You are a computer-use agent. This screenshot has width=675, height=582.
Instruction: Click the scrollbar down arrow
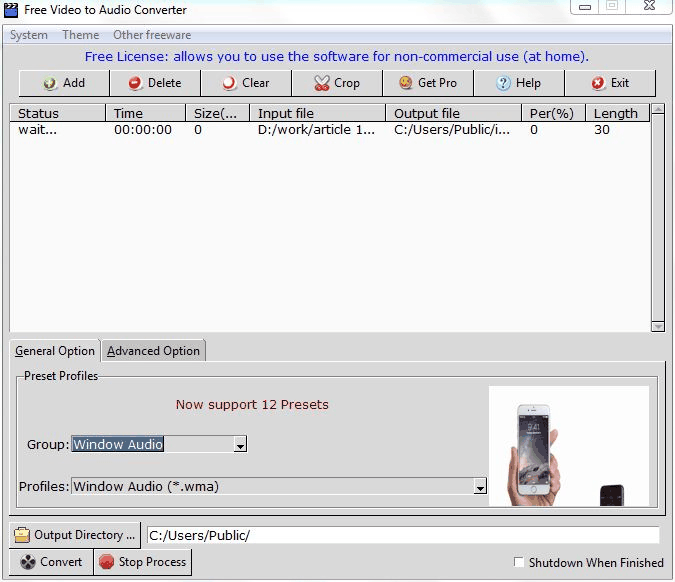(658, 327)
